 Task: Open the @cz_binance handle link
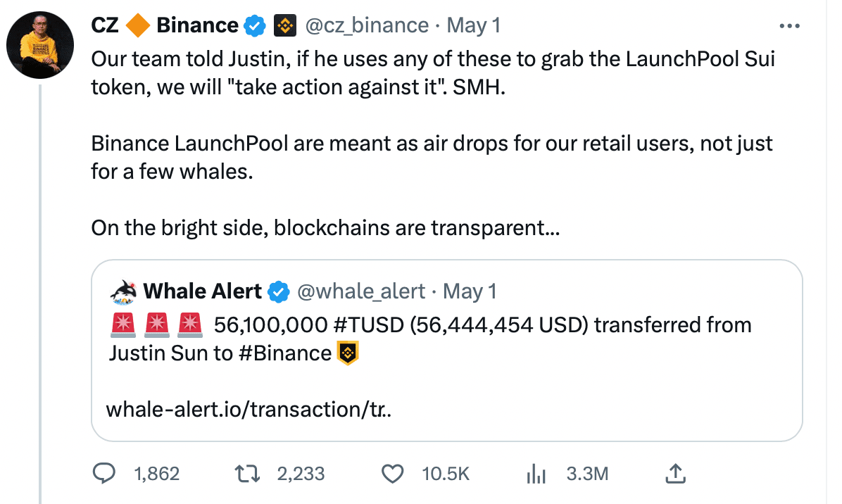pyautogui.click(x=366, y=26)
